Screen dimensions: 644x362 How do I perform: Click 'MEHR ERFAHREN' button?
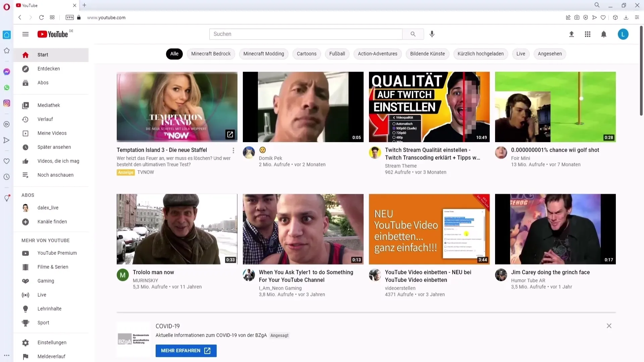point(186,351)
